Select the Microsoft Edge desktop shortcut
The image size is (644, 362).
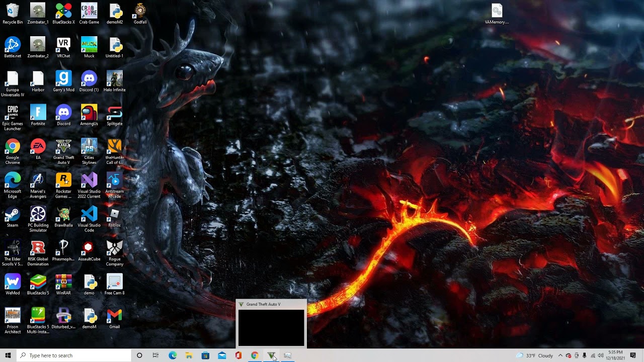[x=13, y=186]
